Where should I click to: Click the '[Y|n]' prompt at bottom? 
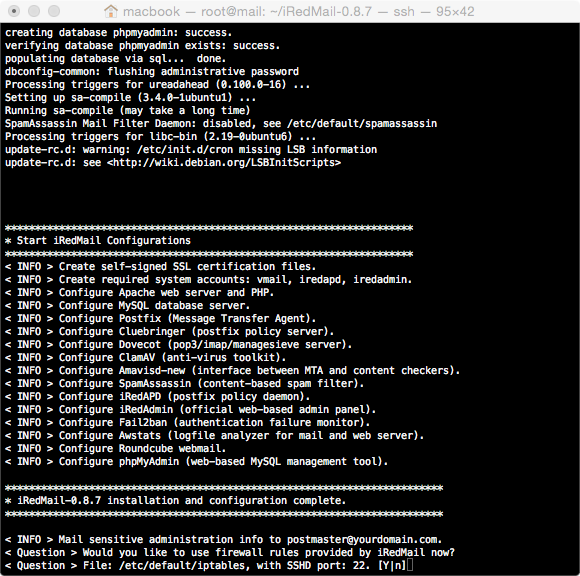tap(392, 565)
